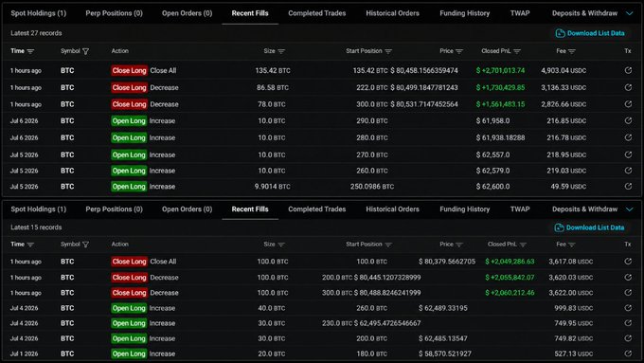Select the +2,060,212.46 closed PnL value
This screenshot has height=363, width=644.
pyautogui.click(x=510, y=292)
